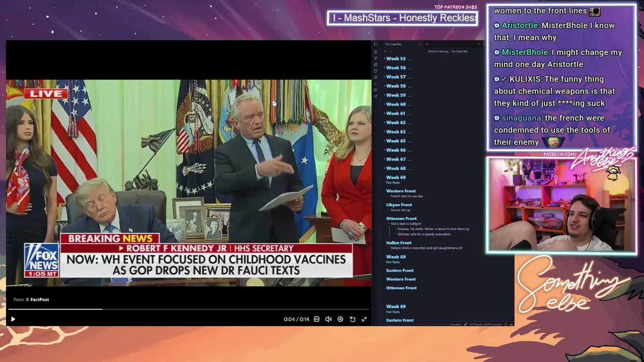This screenshot has width=644, height=362.
Task: Expand the Week 66 heading
Action: pyautogui.click(x=384, y=150)
